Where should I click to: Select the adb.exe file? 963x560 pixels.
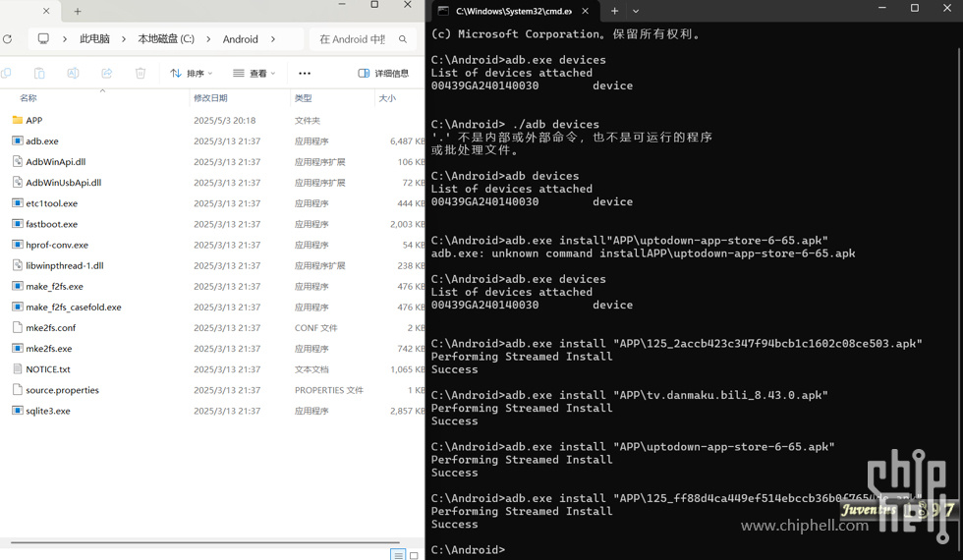tap(42, 141)
